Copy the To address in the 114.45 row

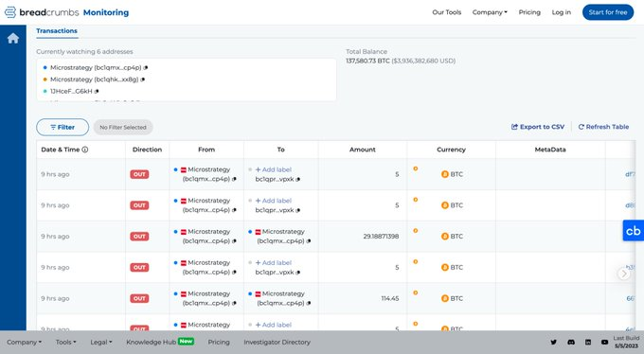point(309,304)
